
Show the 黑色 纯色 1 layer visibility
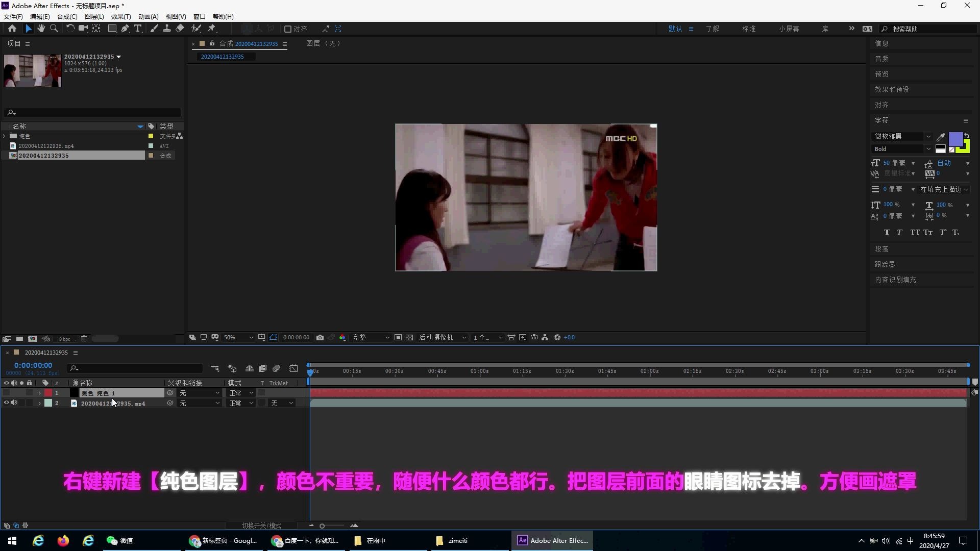click(x=7, y=393)
